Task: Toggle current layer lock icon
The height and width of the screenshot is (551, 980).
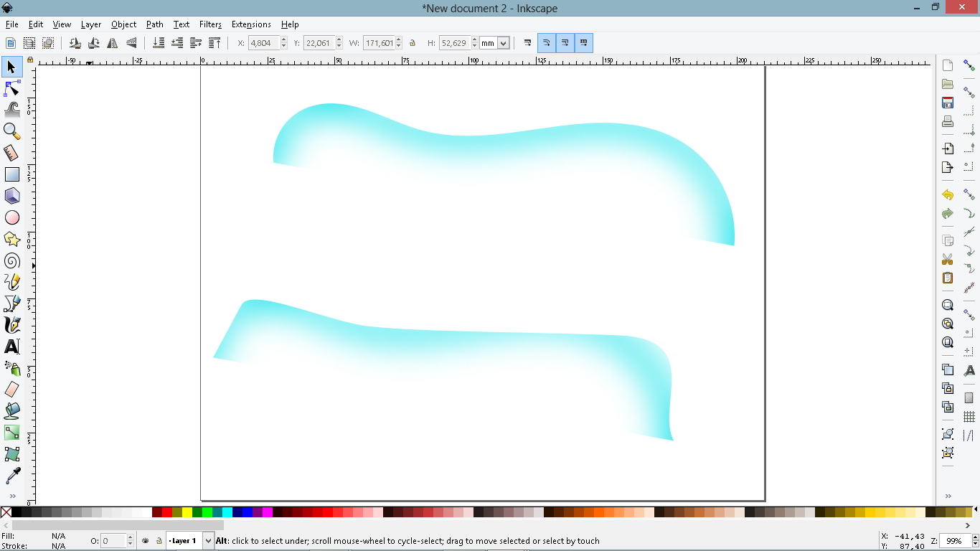Action: tap(159, 541)
